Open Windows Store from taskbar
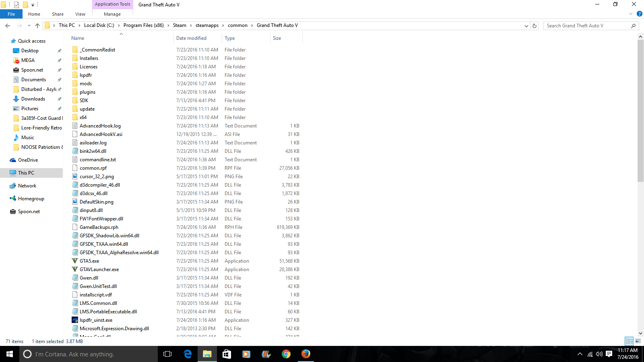The width and height of the screenshot is (644, 362). pyautogui.click(x=227, y=354)
